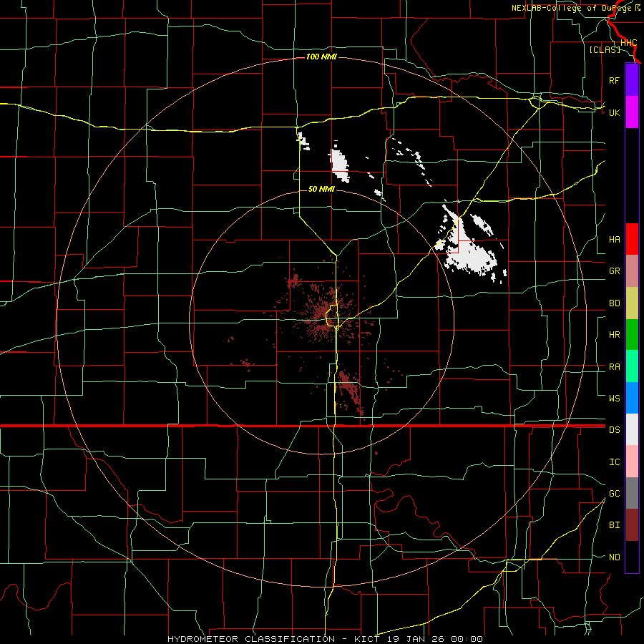Click the DS white legend swatch
The image size is (644, 644).
(632, 429)
